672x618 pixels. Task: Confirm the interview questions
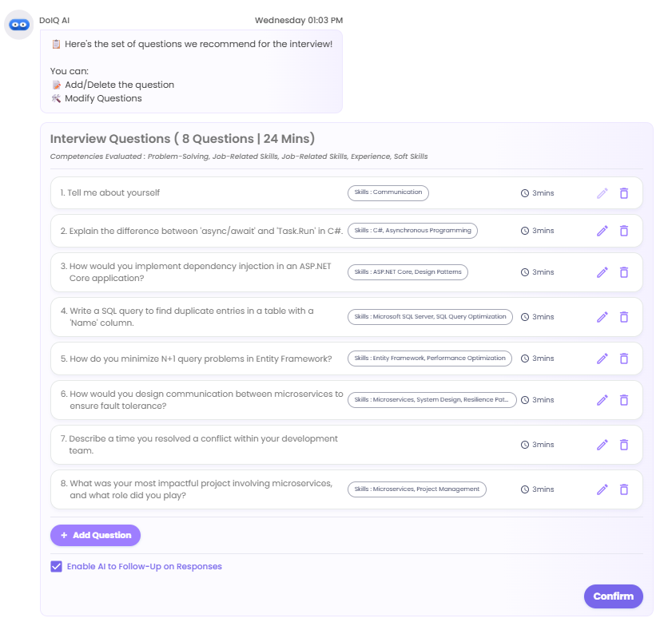(614, 596)
